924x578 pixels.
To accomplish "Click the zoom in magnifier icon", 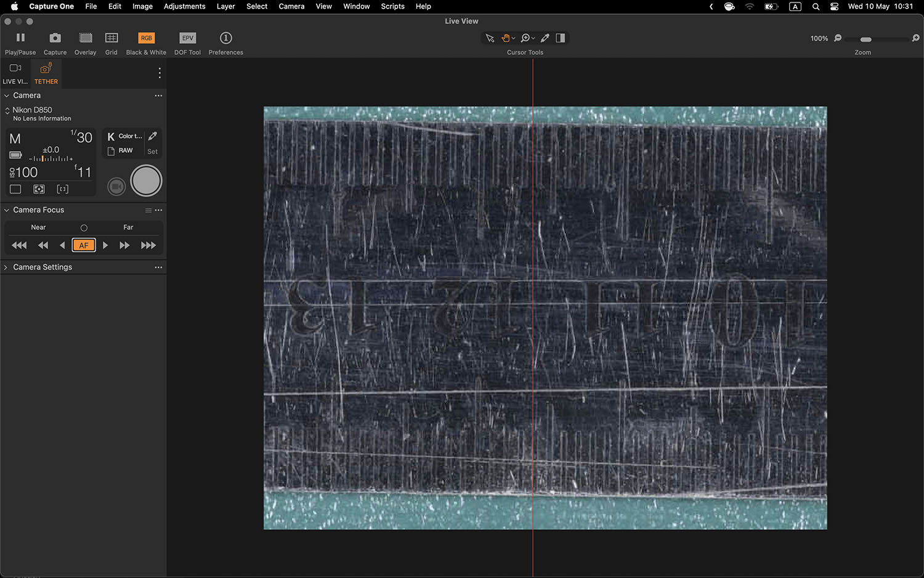I will [x=916, y=38].
